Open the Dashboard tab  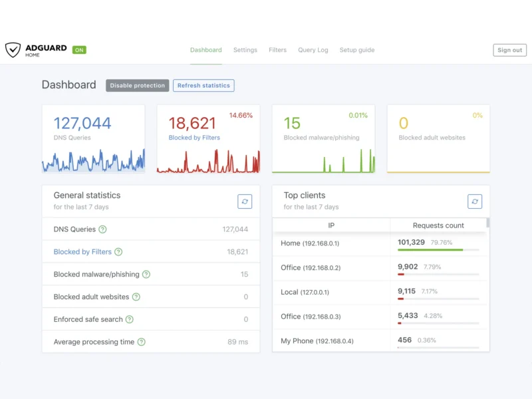[206, 50]
